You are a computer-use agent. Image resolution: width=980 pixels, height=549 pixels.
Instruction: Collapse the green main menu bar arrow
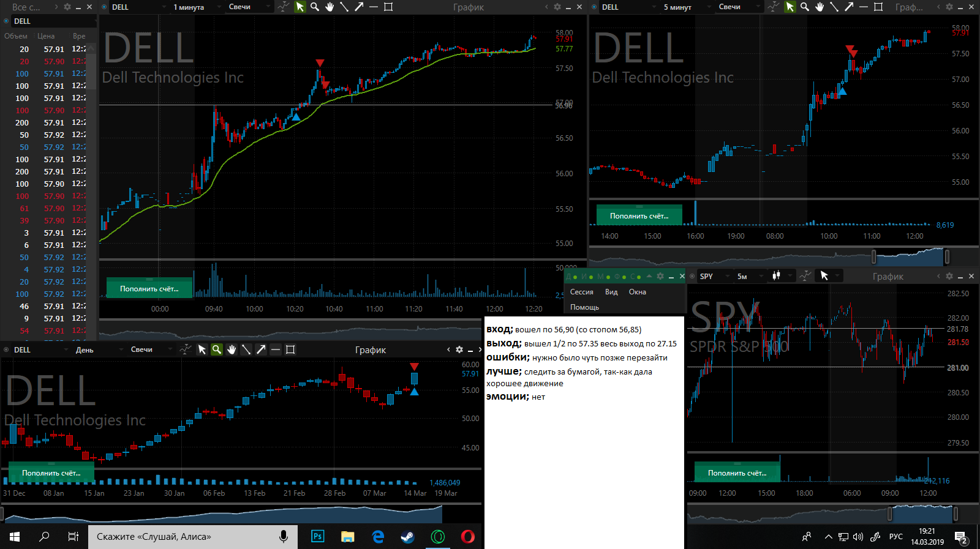tap(649, 276)
